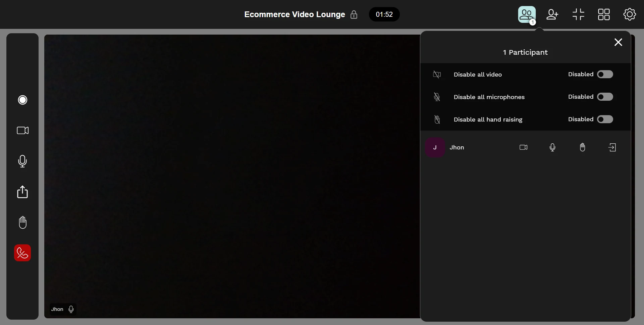Switch to grid layout view
The height and width of the screenshot is (325, 644).
(x=604, y=14)
